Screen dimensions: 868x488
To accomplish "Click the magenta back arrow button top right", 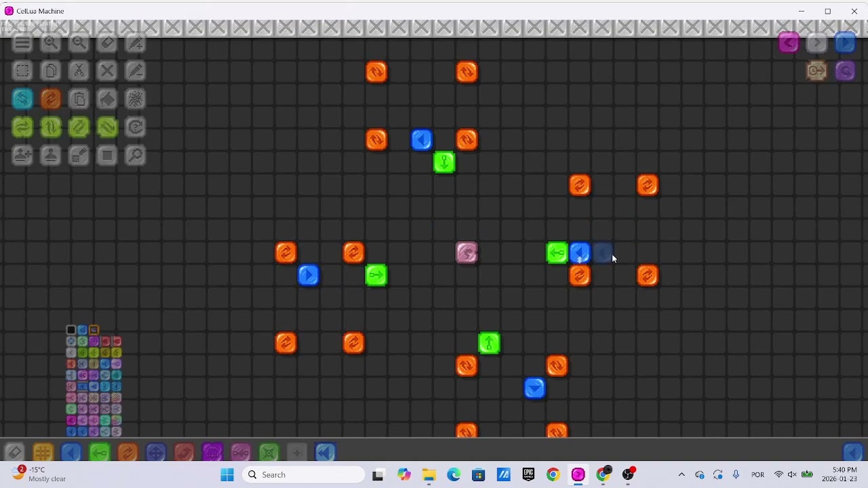I will pos(789,43).
